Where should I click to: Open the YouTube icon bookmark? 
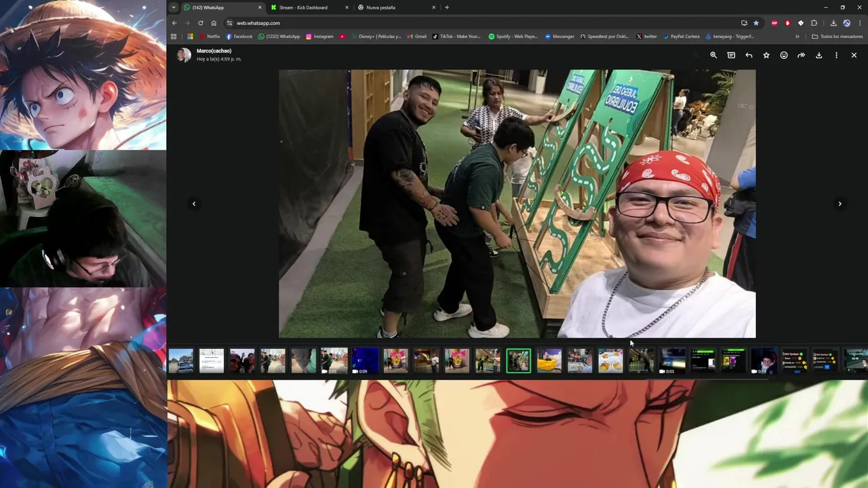point(342,37)
